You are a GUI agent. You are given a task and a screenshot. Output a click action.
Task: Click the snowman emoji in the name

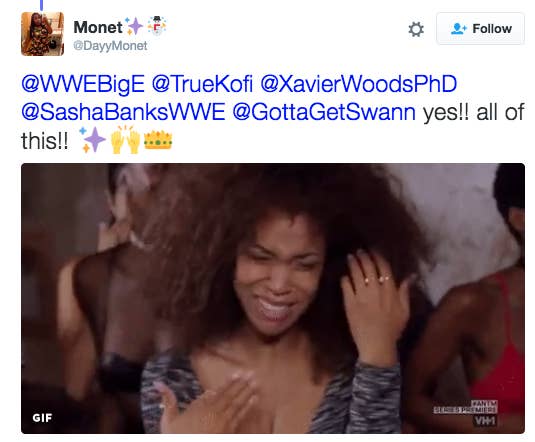[157, 26]
